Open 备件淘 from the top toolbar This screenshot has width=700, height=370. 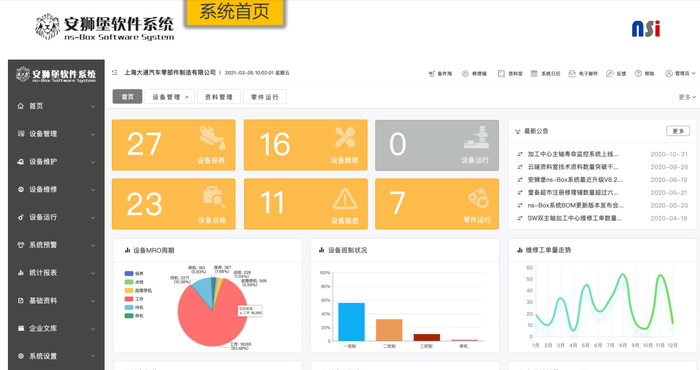440,74
